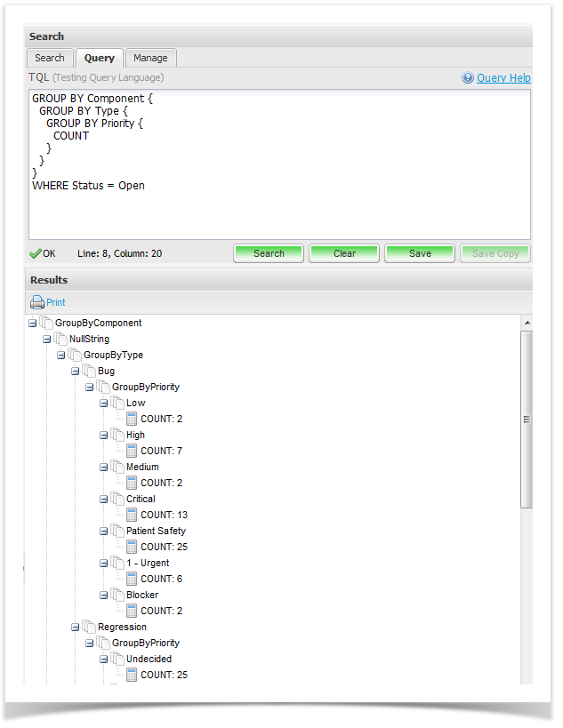Click the folder icon next to GroupByComponent
563x728 pixels.
pyautogui.click(x=46, y=323)
